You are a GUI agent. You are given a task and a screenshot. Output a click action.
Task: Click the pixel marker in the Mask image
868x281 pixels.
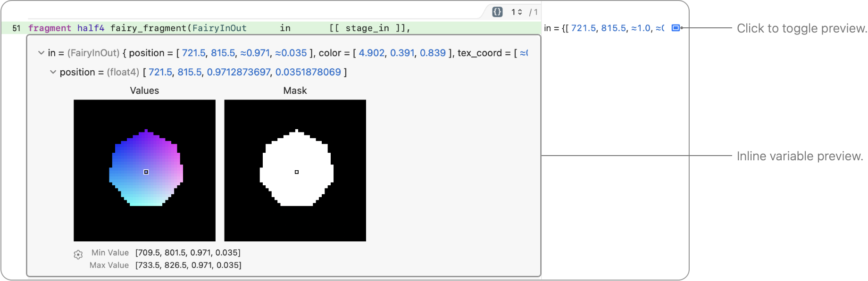tap(297, 172)
